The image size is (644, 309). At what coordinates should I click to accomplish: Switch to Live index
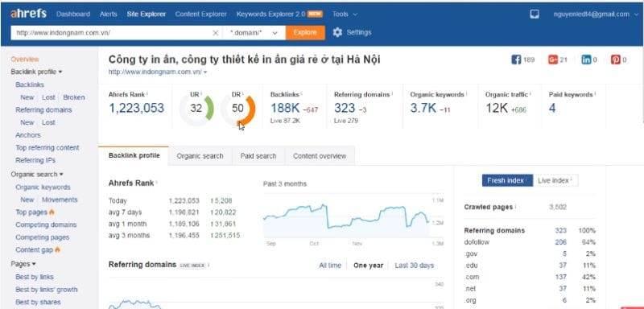(555, 180)
